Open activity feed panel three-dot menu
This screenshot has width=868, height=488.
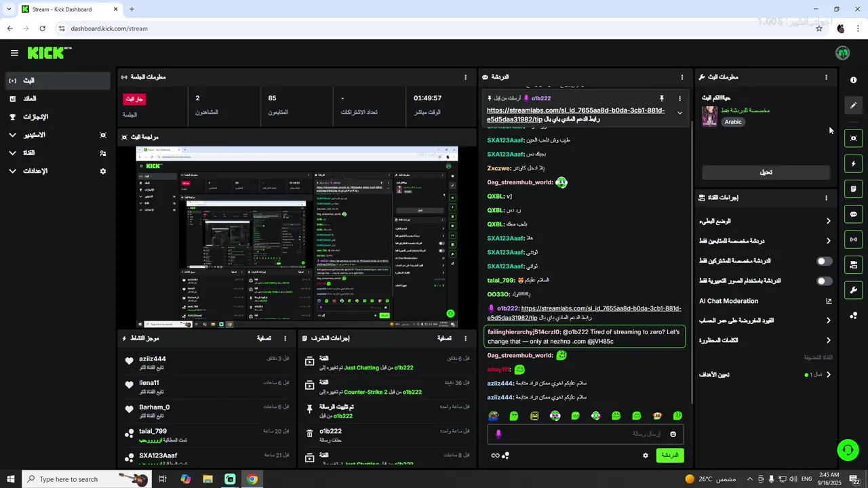[285, 338]
